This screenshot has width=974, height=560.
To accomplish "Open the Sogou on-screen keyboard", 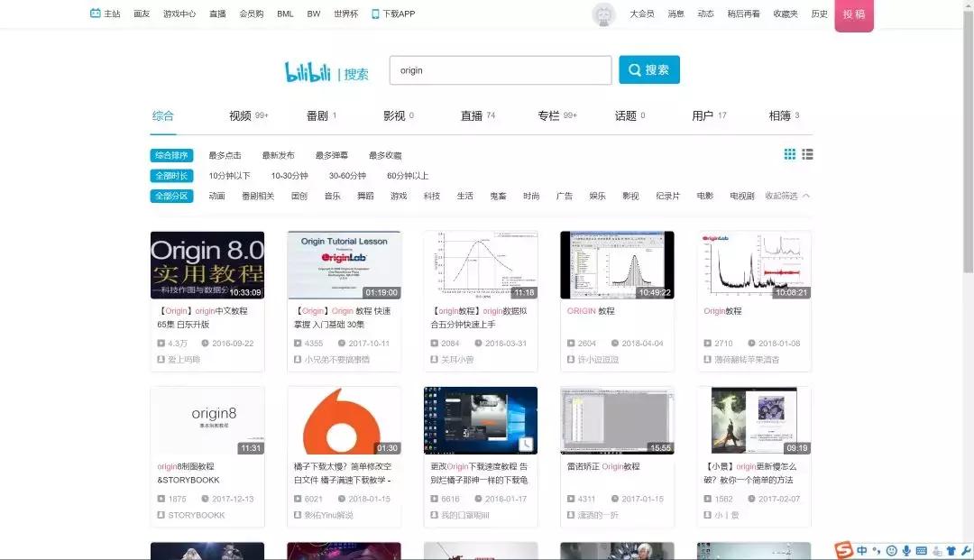I will coord(922,550).
